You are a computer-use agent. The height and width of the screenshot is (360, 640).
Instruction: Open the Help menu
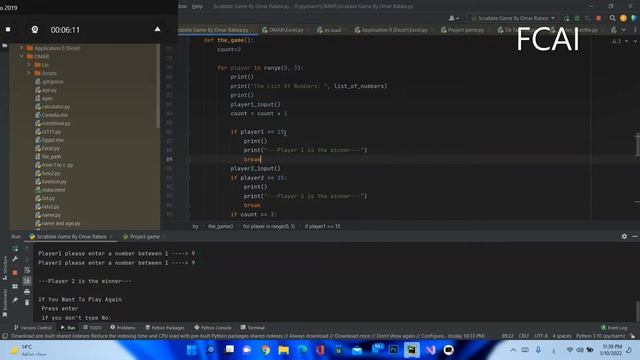pyautogui.click(x=197, y=6)
